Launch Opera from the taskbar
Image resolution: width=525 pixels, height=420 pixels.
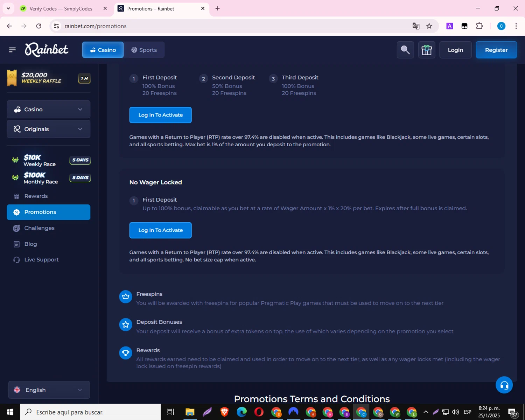(259, 412)
